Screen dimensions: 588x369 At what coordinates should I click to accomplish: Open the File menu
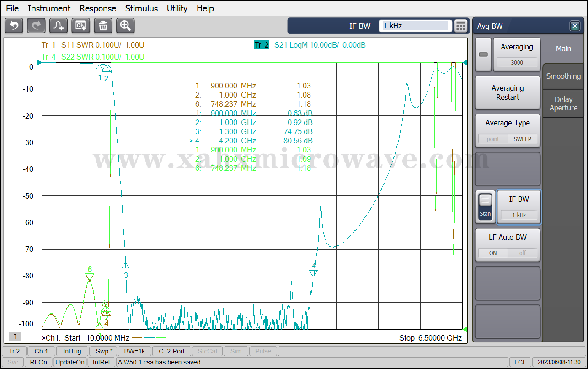tap(12, 8)
